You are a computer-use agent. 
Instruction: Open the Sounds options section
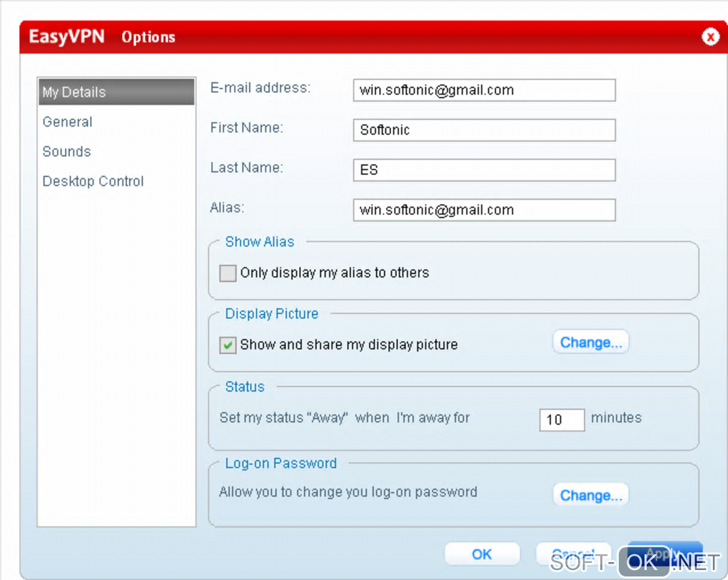click(x=66, y=152)
